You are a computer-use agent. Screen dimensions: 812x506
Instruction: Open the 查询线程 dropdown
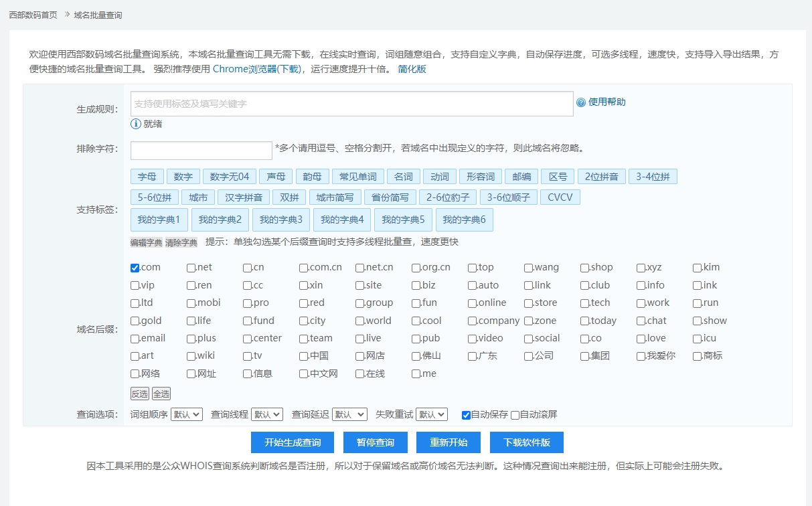(x=267, y=414)
